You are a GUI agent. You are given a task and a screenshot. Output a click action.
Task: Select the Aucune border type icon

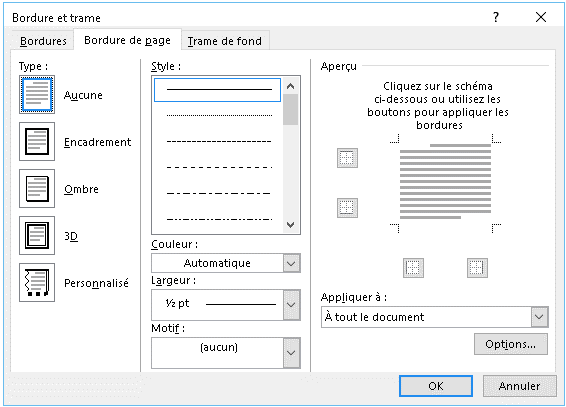37,95
